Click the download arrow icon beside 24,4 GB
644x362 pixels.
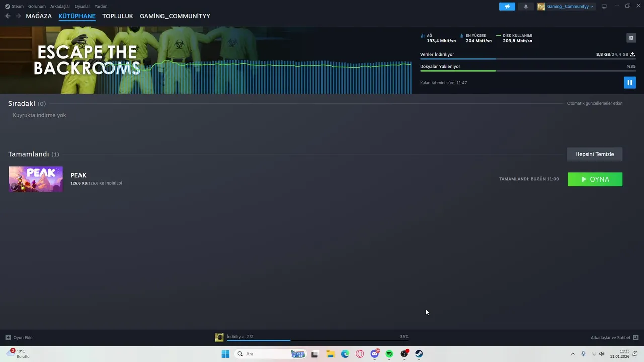(632, 54)
